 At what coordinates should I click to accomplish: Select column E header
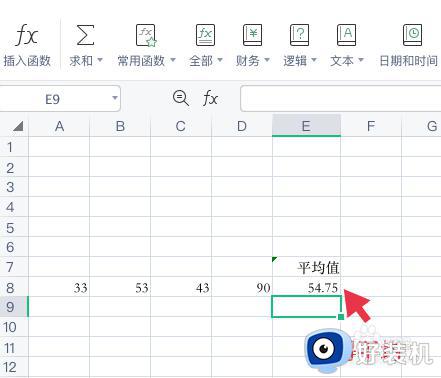[x=306, y=126]
